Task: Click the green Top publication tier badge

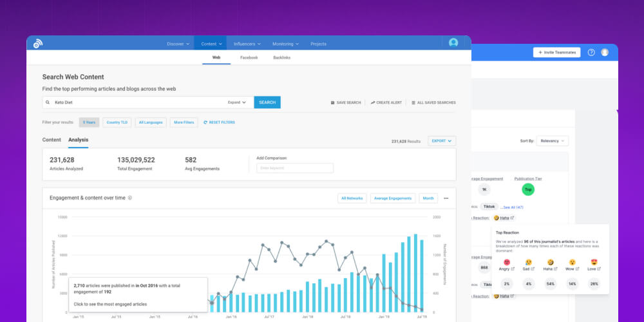Action: point(528,189)
